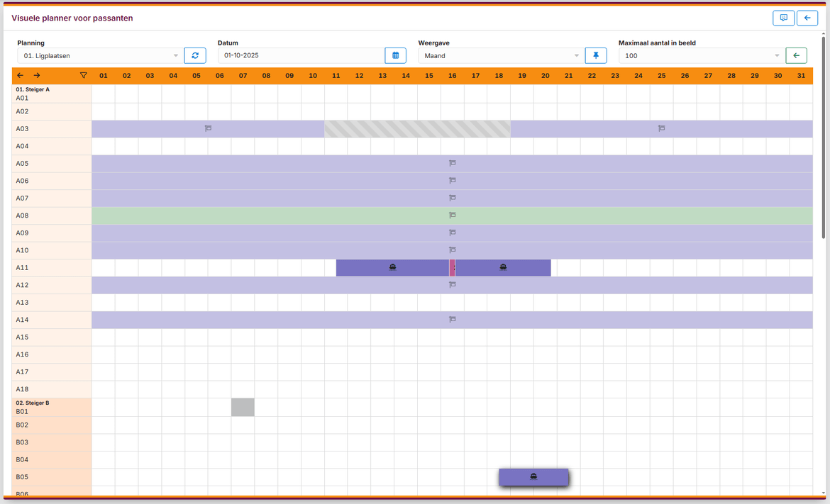Click the pin icon next to Weergave
Image resolution: width=830 pixels, height=504 pixels.
tap(596, 55)
